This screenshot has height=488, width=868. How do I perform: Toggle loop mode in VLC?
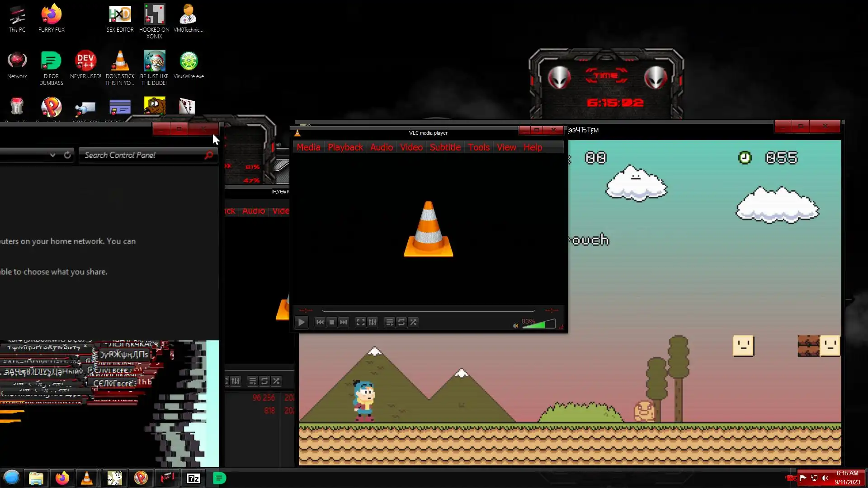(x=401, y=322)
